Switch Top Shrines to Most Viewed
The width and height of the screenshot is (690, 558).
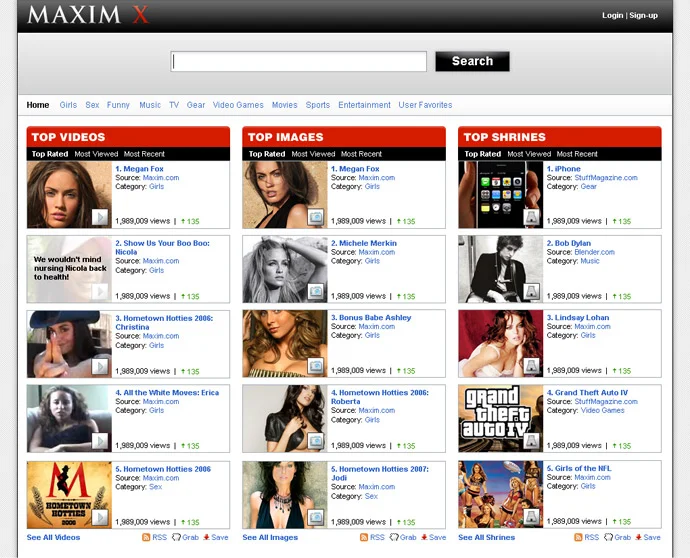pyautogui.click(x=529, y=154)
